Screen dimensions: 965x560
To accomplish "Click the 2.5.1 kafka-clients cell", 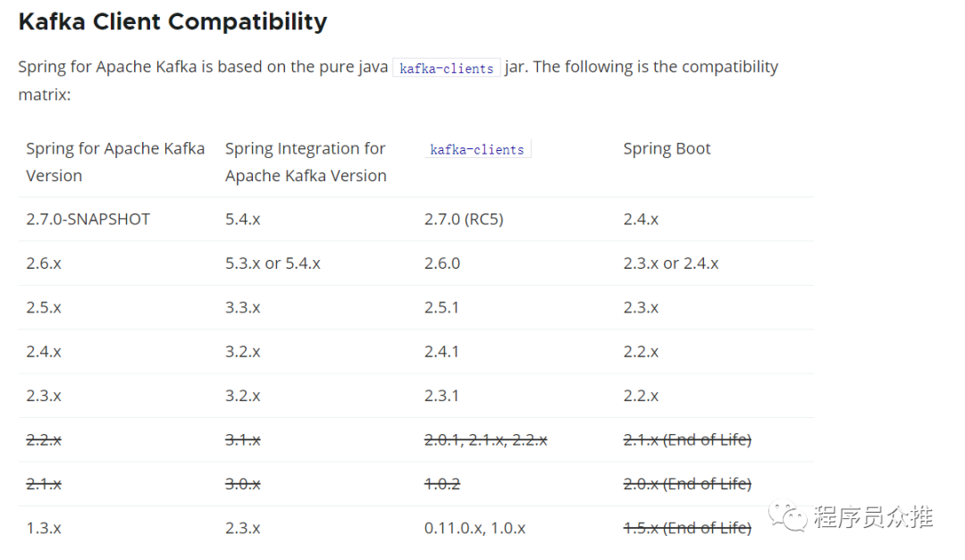I will 441,307.
